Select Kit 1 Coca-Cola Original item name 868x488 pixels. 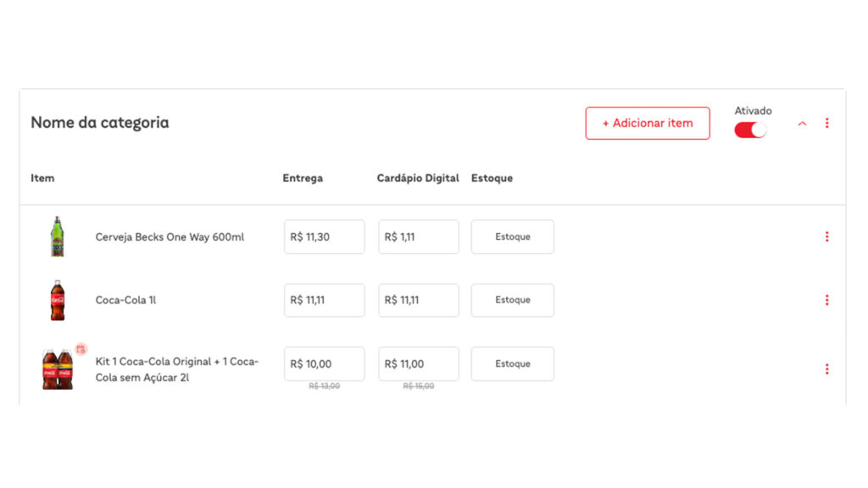tap(177, 369)
